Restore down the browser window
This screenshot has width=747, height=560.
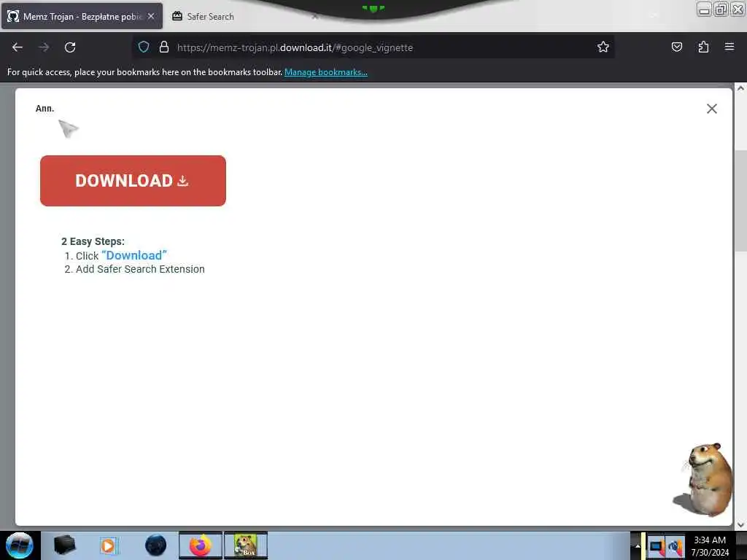pyautogui.click(x=721, y=9)
